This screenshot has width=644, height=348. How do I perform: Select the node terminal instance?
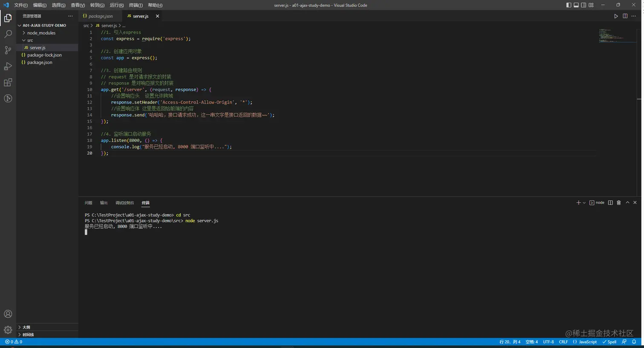click(597, 203)
